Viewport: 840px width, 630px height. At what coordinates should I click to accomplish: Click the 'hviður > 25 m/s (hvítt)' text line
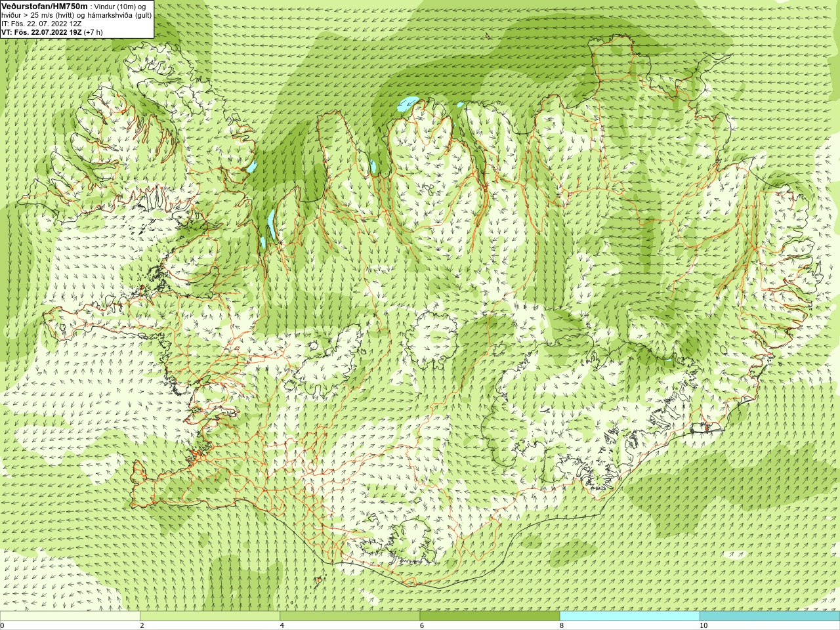tap(41, 15)
